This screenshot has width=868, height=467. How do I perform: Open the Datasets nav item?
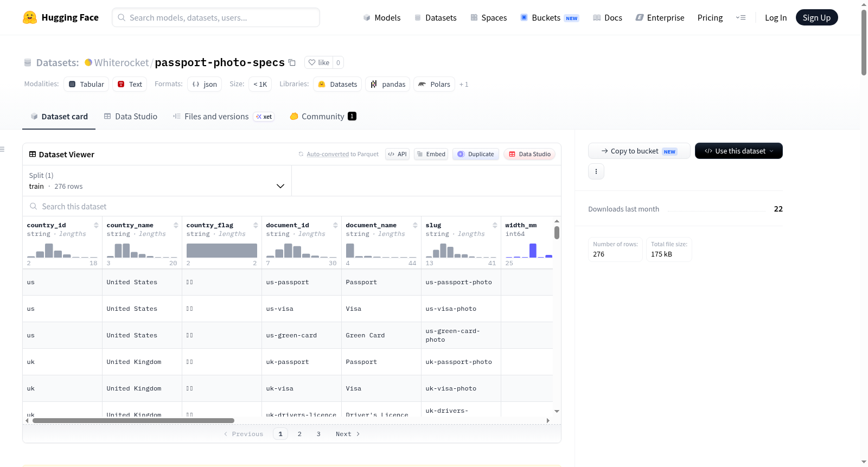point(435,17)
